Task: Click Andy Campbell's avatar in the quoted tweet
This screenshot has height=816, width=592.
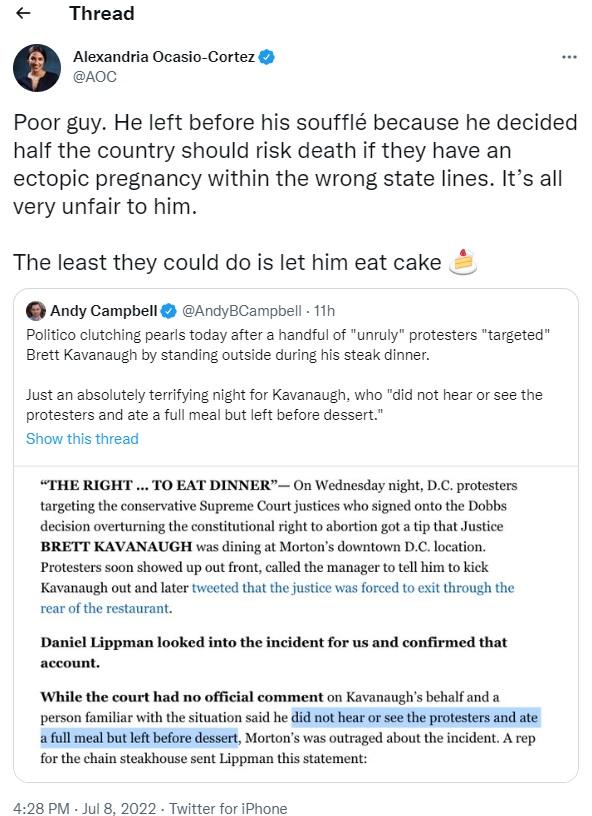Action: coord(37,311)
